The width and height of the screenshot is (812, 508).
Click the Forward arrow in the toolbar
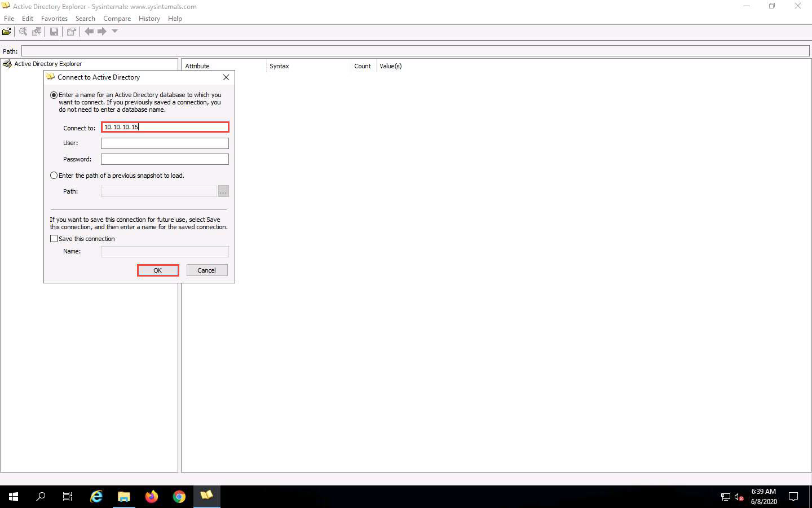pos(102,32)
